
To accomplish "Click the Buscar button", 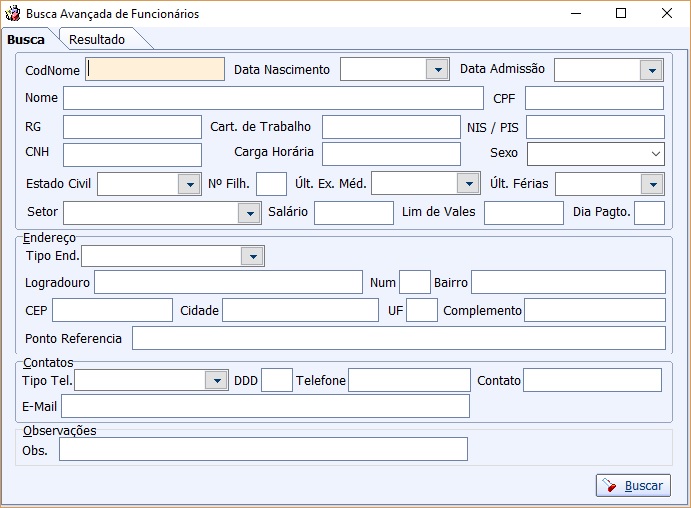I will coord(633,486).
